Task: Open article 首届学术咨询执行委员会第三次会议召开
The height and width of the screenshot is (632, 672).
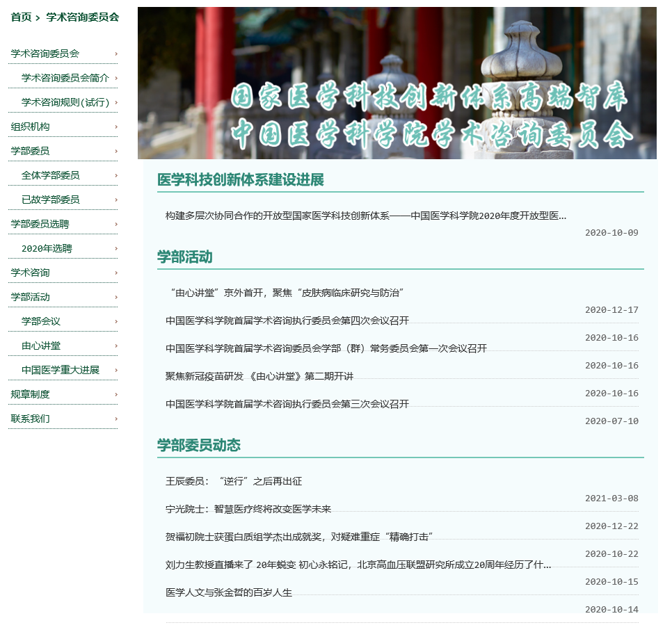Action: [287, 405]
